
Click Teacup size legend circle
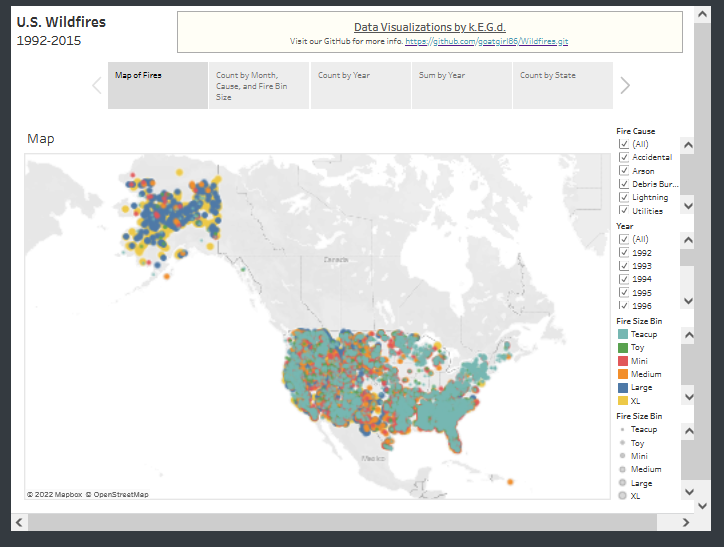pyautogui.click(x=622, y=429)
